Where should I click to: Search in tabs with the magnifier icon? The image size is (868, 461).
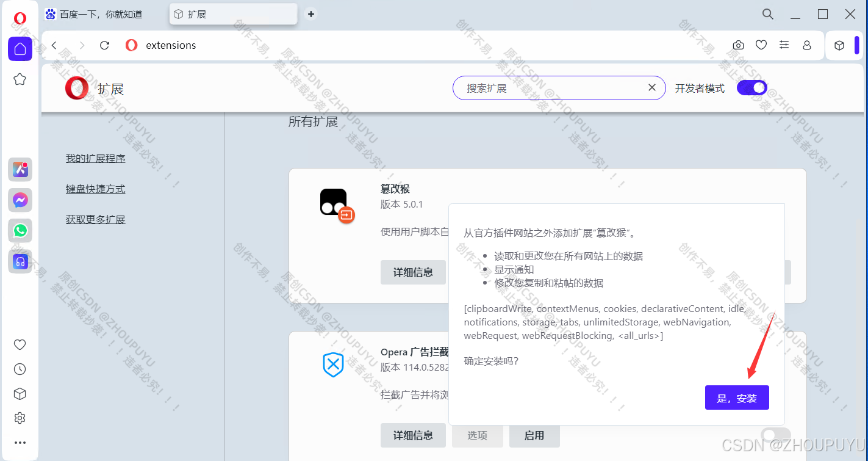(768, 14)
